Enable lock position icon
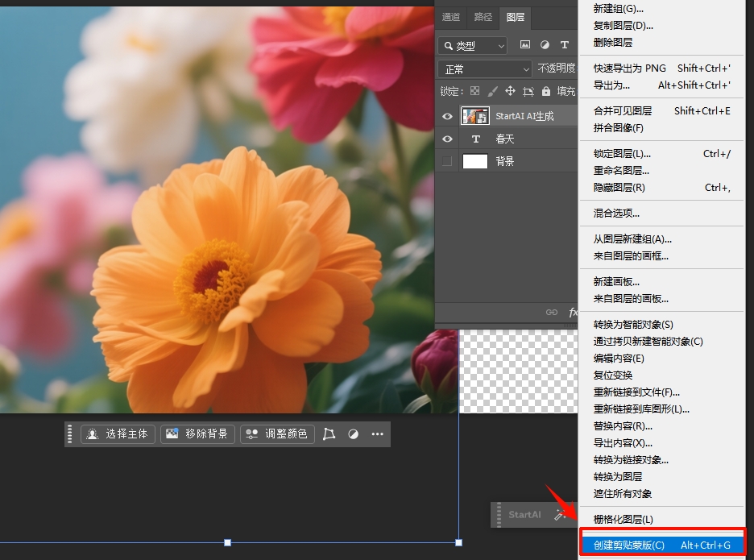This screenshot has width=754, height=560. [511, 91]
